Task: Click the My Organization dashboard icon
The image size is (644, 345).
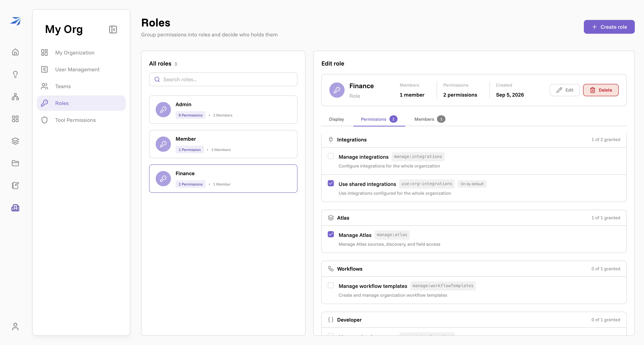Action: point(44,53)
